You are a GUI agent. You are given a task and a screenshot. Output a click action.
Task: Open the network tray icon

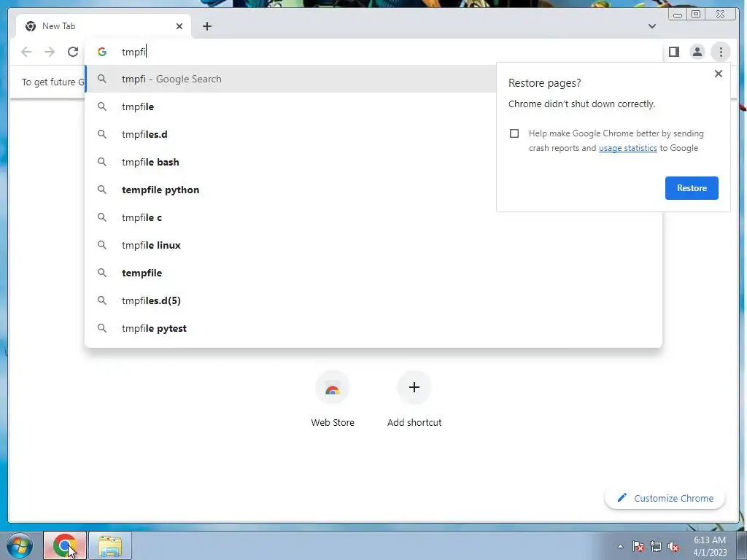pyautogui.click(x=656, y=546)
